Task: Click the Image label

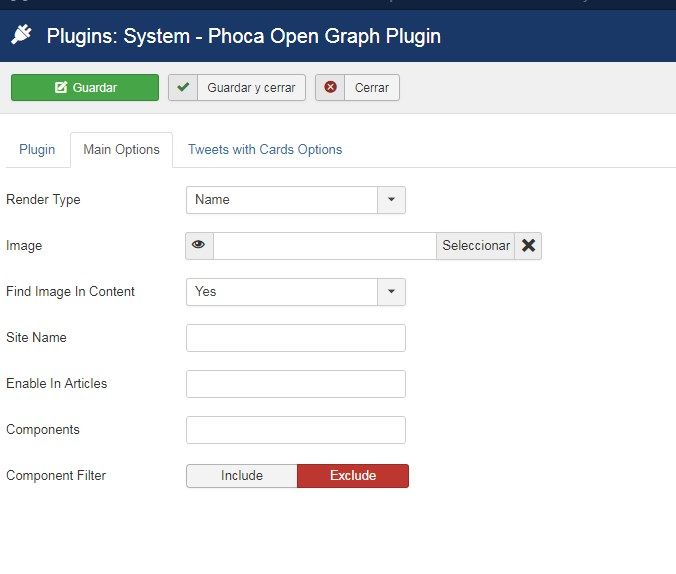Action: pos(24,246)
